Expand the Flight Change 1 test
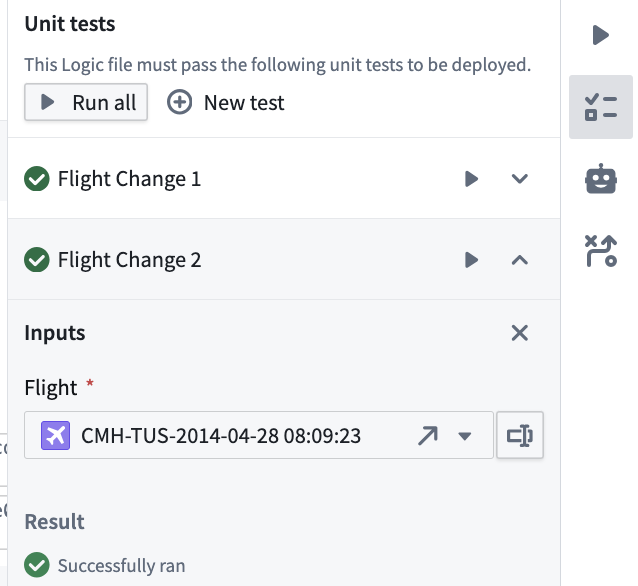Image resolution: width=638 pixels, height=586 pixels. [520, 179]
